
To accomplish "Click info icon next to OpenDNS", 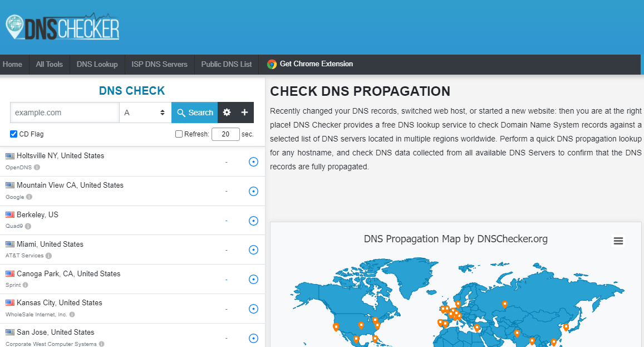I will coord(37,167).
